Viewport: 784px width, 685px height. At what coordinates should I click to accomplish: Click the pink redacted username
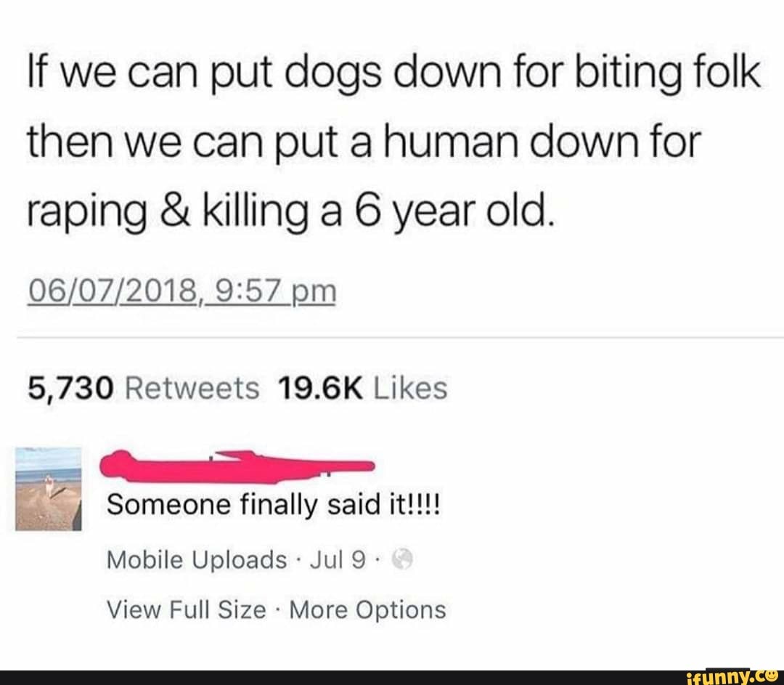click(x=237, y=467)
